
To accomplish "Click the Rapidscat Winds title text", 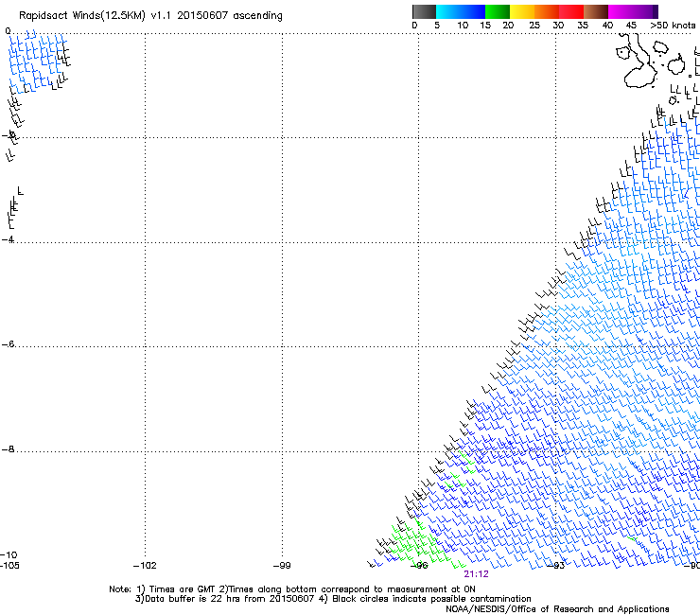I will tap(150, 16).
